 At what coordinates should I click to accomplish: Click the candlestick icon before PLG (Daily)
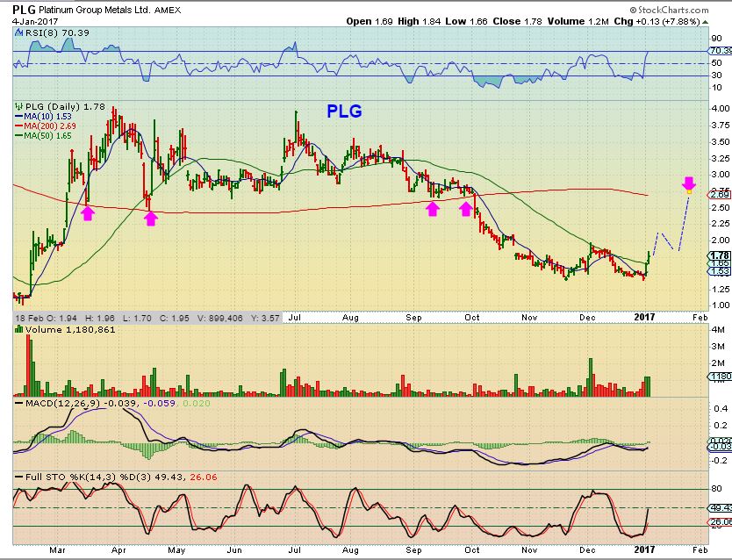[x=19, y=106]
